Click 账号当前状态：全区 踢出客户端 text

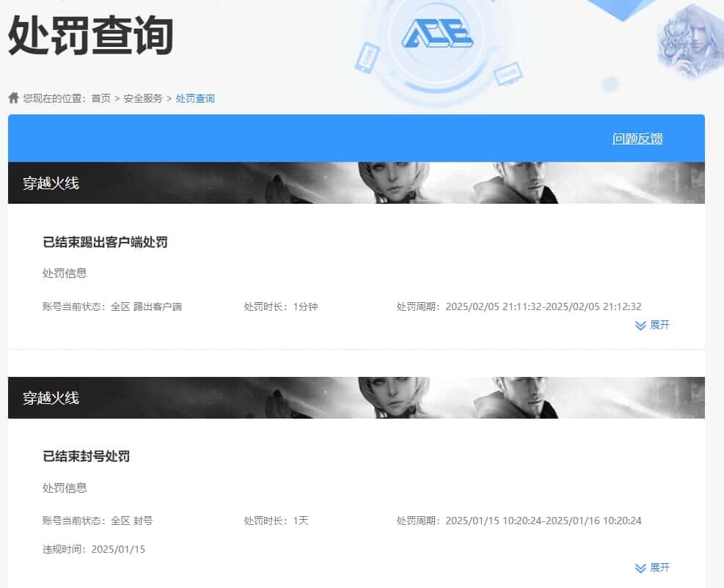point(112,306)
